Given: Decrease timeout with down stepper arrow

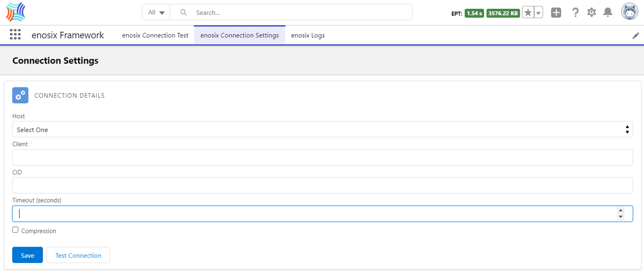Looking at the screenshot, I should click(x=620, y=217).
